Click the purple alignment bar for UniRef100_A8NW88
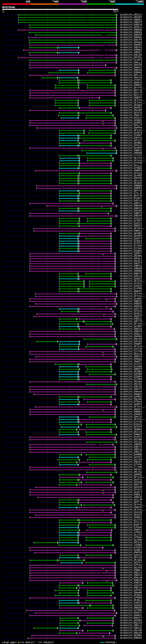Image resolution: width=146 pixels, height=644 pixels. click(77, 186)
